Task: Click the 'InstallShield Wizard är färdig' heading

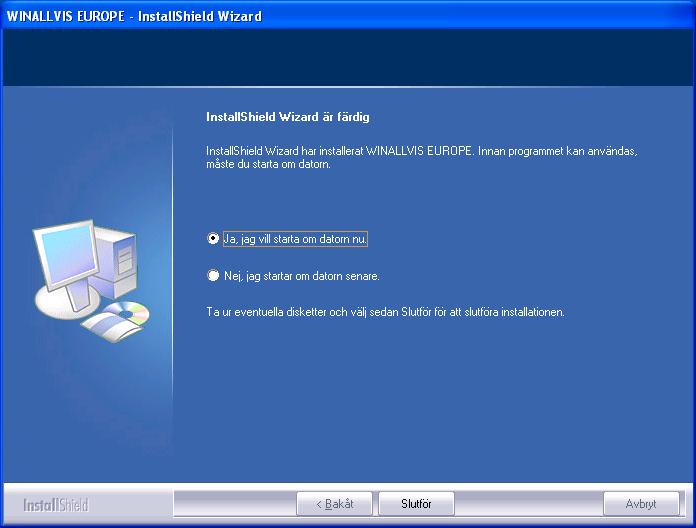Action: pyautogui.click(x=288, y=117)
